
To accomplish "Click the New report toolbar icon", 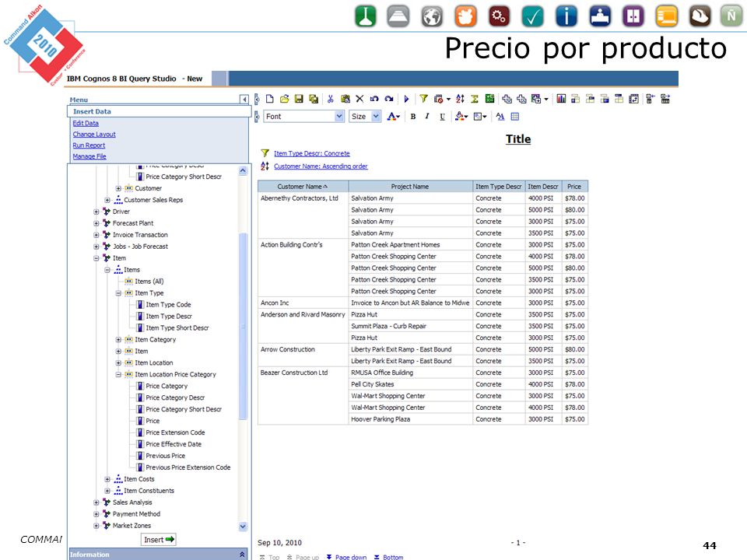I will coord(270,99).
